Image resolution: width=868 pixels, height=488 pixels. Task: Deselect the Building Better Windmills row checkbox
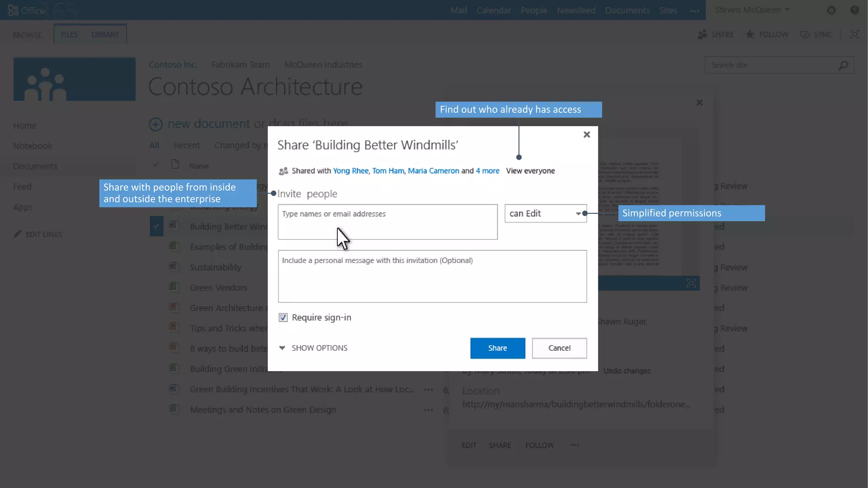tap(156, 226)
